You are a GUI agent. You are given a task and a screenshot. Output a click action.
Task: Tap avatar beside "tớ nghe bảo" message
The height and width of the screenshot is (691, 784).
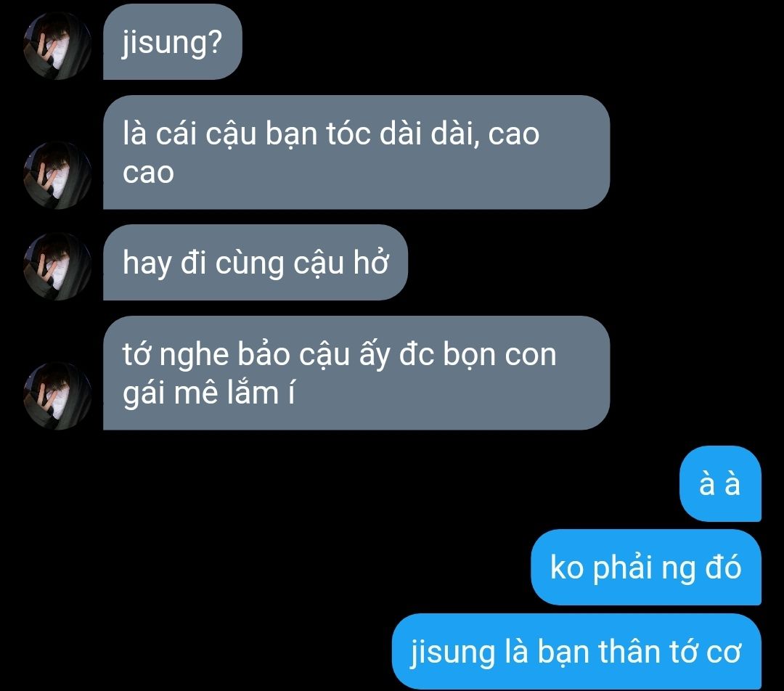pos(58,396)
